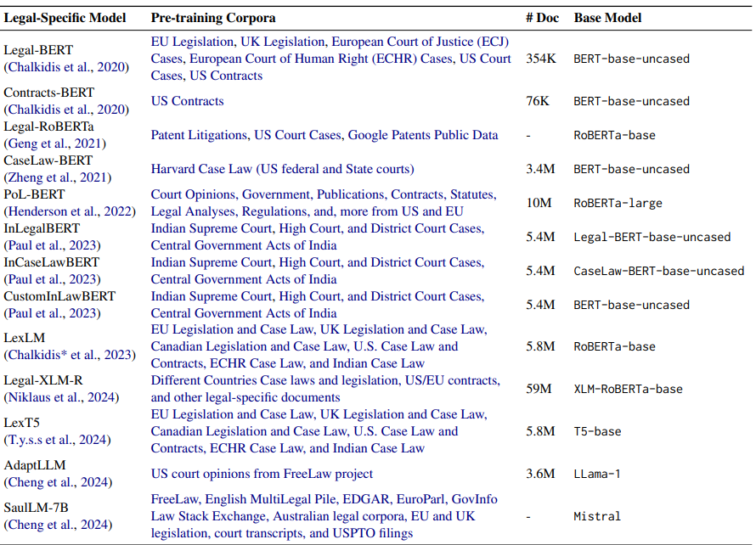This screenshot has width=756, height=545.
Task: Click the Pre-training Corpora column header
Action: tap(213, 18)
